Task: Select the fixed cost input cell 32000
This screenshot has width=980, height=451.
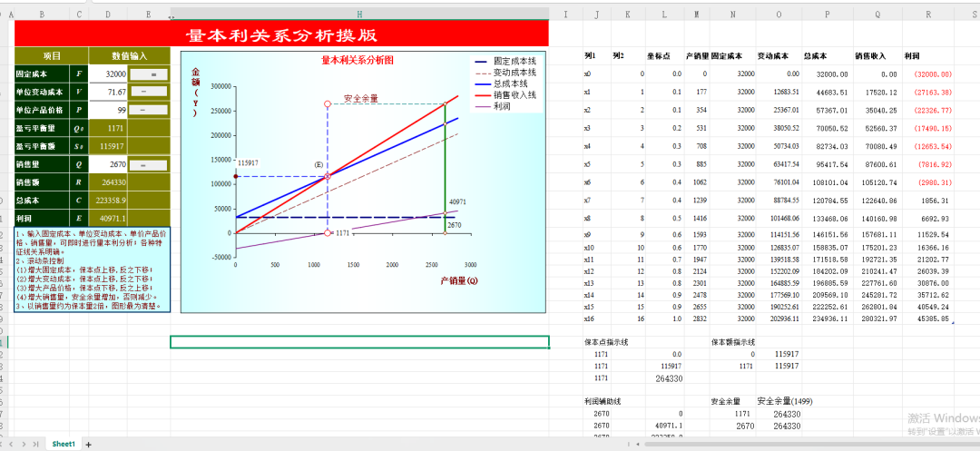Action: pos(108,74)
